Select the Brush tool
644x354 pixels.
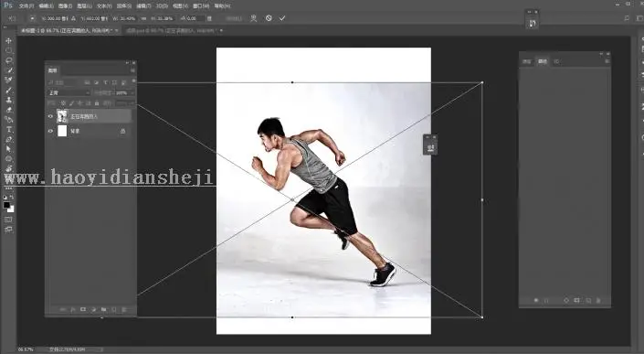click(8, 90)
